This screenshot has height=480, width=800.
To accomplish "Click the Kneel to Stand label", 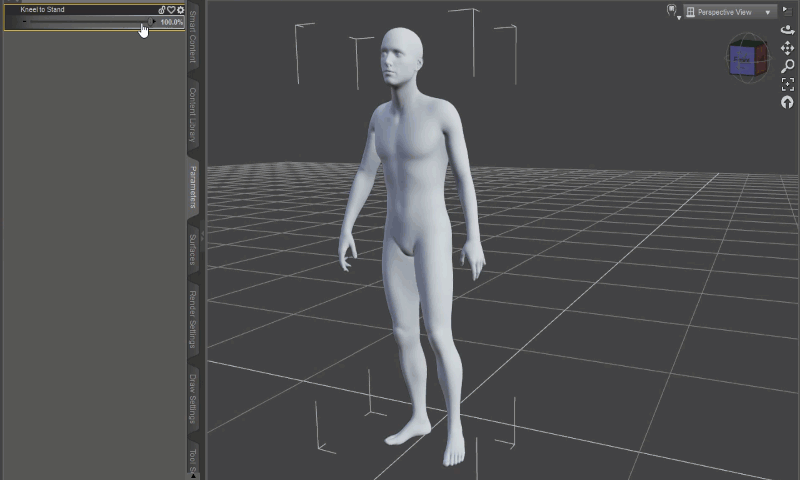I will [42, 10].
